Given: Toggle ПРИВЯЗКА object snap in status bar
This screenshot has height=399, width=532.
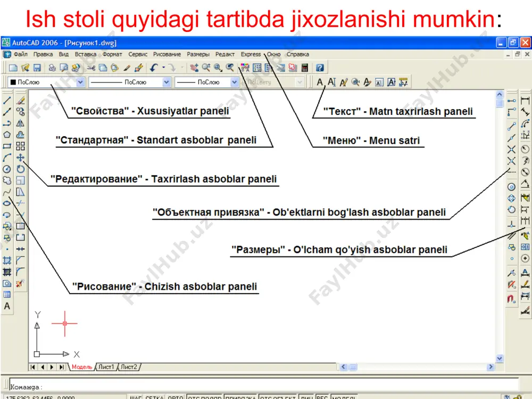Looking at the screenshot, I should [x=240, y=397].
